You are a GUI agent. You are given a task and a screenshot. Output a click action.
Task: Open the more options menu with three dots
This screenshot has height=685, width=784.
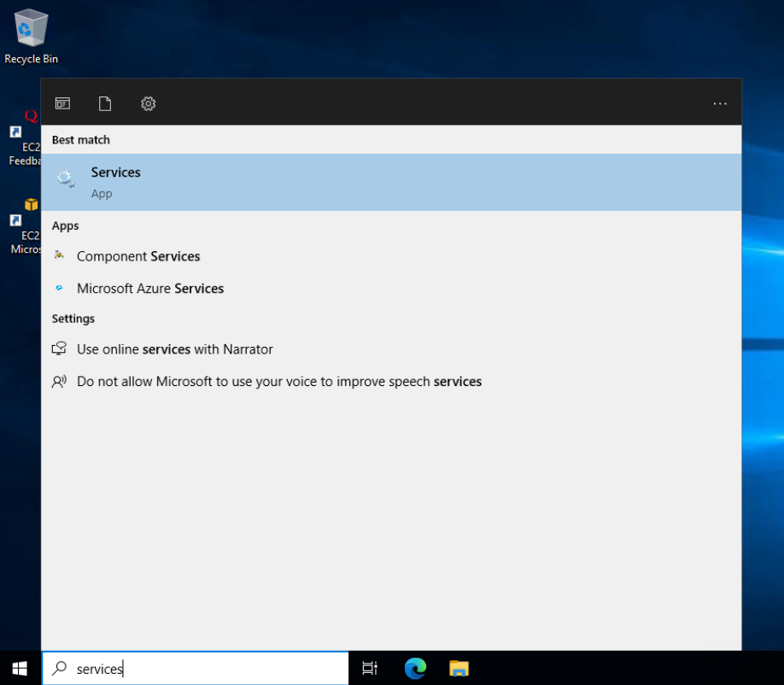coord(719,103)
